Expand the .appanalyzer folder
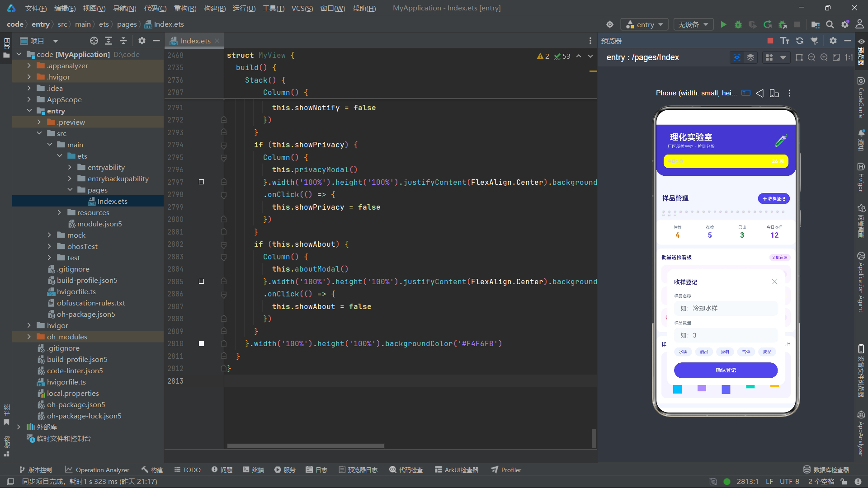The image size is (868, 488). click(x=29, y=66)
